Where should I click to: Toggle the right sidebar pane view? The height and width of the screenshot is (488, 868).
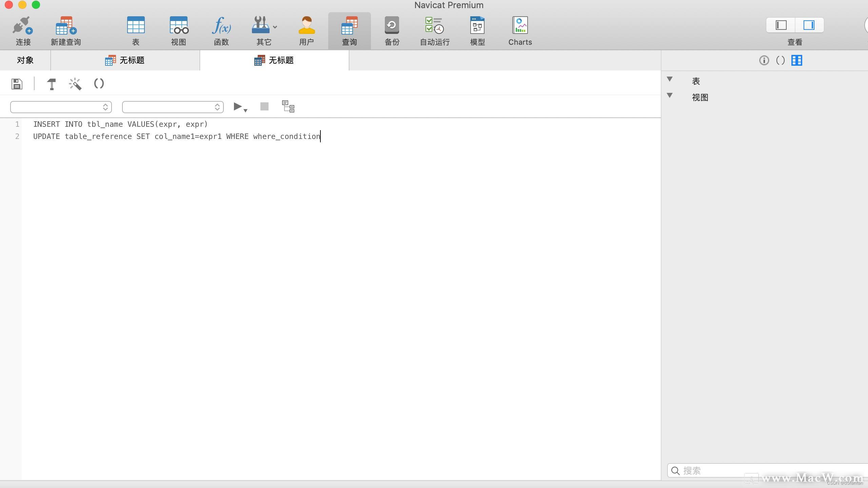coord(809,25)
